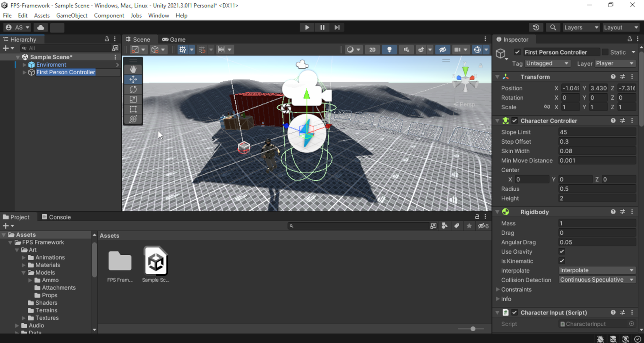Disable Character Controller component checkbox
Image resolution: width=644 pixels, height=343 pixels.
(x=514, y=120)
